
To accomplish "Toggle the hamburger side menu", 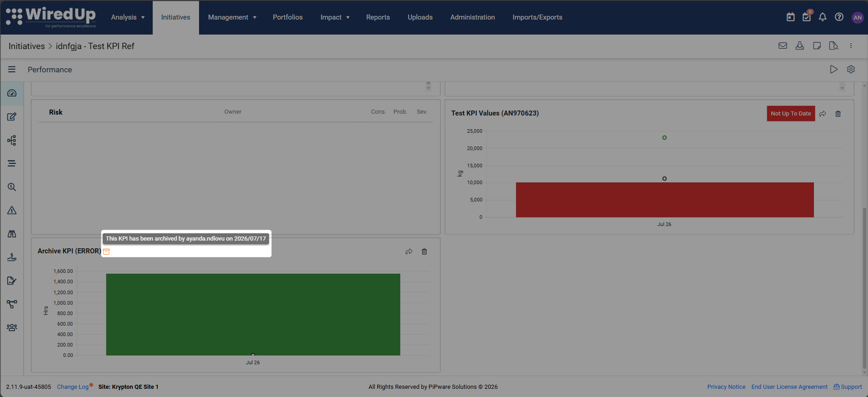I will coord(12,70).
